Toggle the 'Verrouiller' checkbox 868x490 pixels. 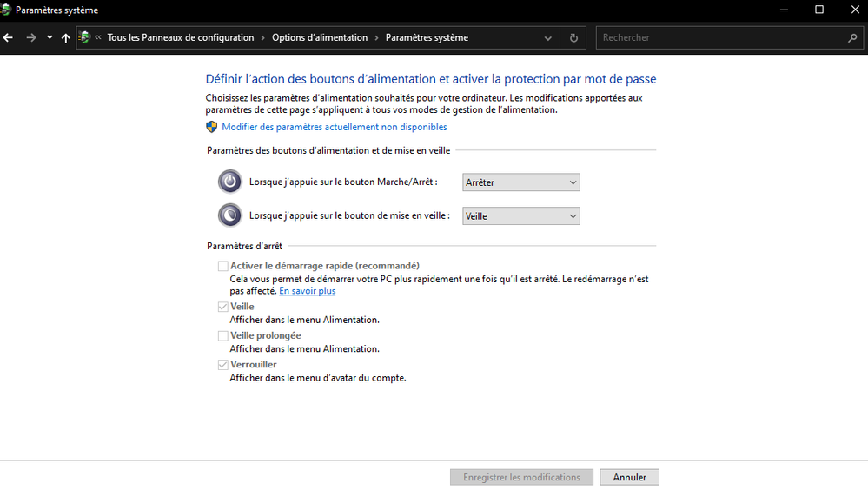click(x=222, y=365)
